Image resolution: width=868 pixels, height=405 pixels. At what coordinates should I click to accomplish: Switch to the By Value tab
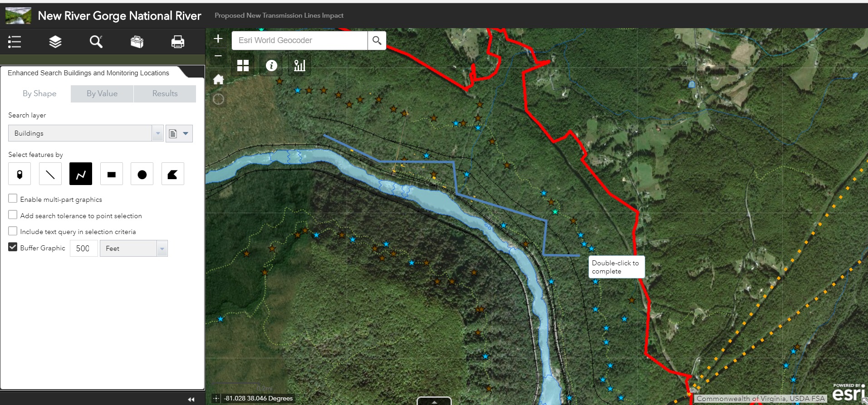coord(102,93)
